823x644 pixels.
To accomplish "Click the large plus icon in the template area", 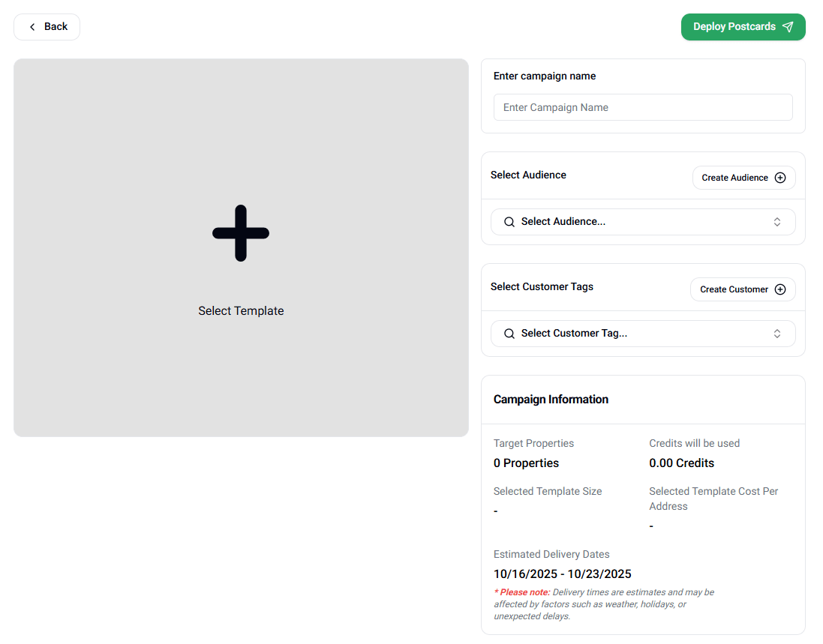I will (x=241, y=233).
